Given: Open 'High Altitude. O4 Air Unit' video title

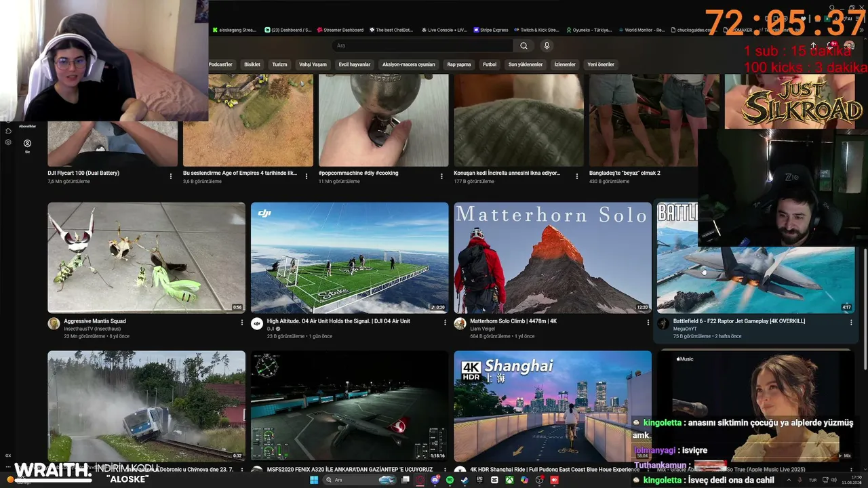Looking at the screenshot, I should (x=338, y=321).
